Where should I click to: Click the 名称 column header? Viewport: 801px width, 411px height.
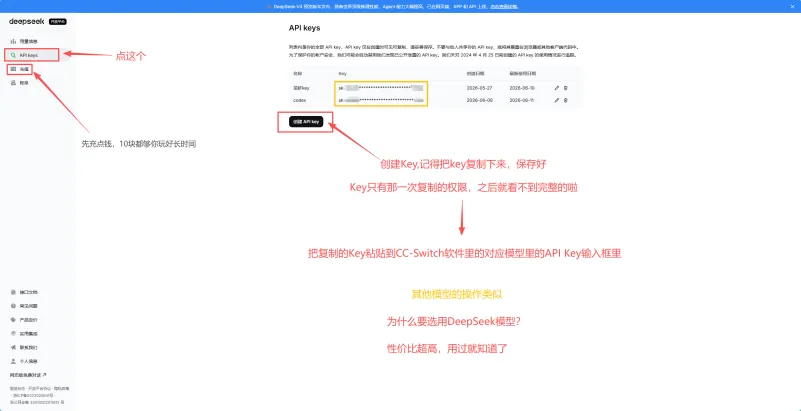[297, 74]
